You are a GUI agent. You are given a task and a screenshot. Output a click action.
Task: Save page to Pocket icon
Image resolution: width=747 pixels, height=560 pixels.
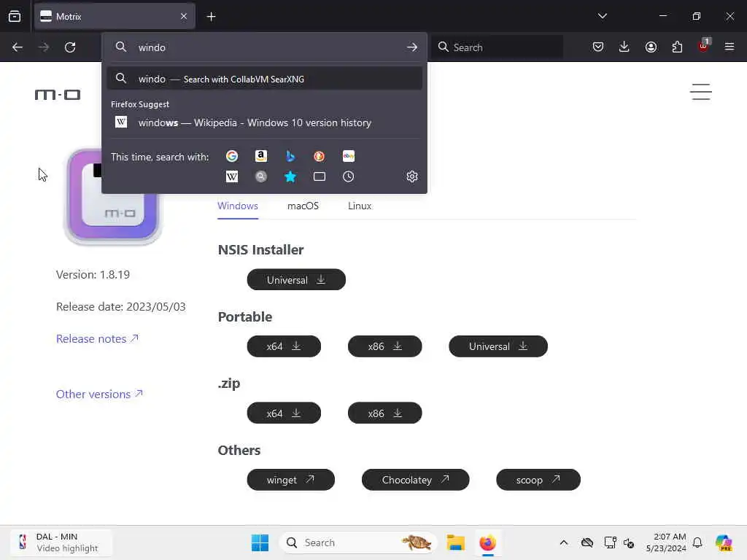tap(598, 47)
